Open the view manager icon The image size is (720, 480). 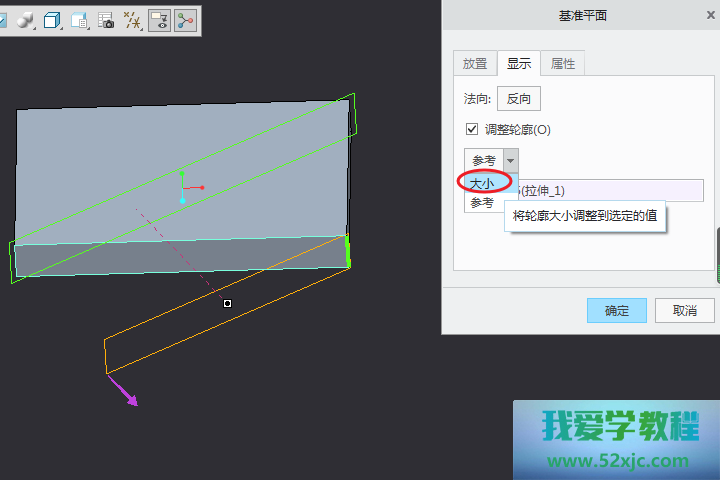click(79, 20)
